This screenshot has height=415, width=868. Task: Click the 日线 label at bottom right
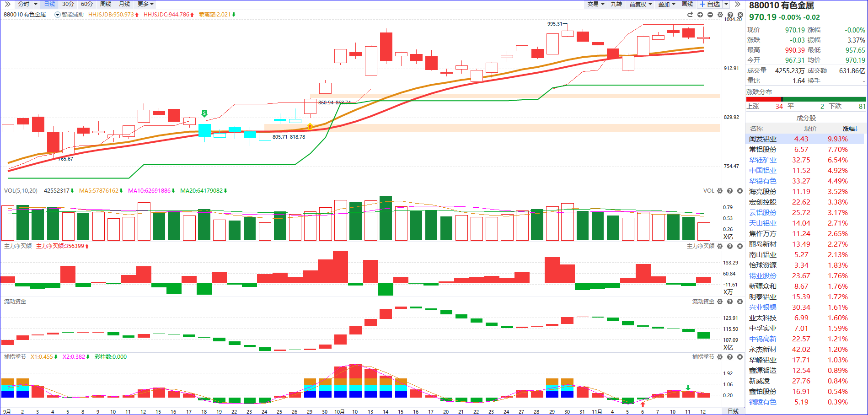point(733,411)
